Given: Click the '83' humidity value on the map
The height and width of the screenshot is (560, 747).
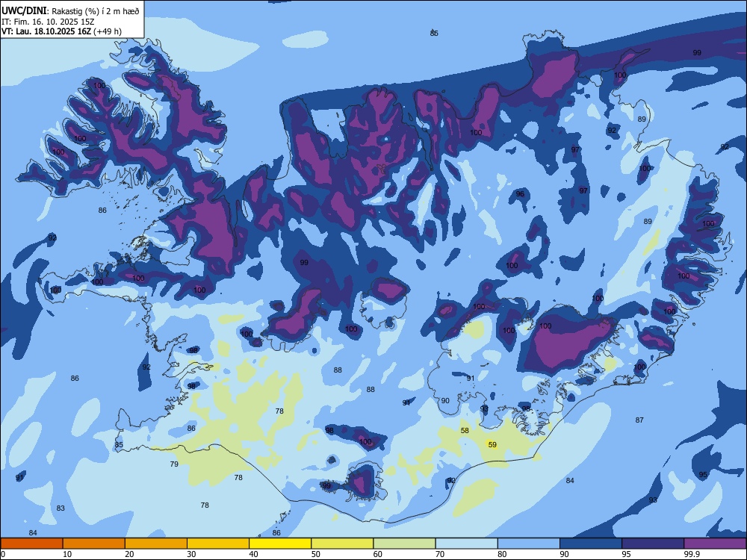Looking at the screenshot, I should point(61,508).
